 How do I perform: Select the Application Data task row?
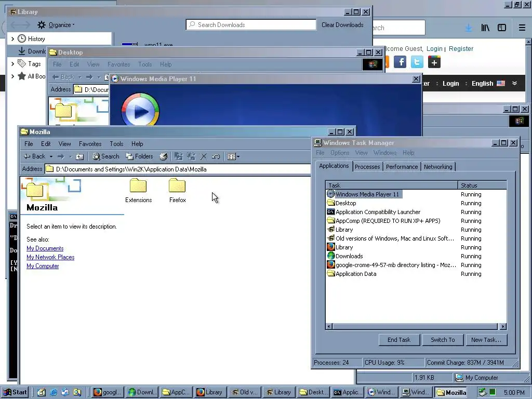click(416, 273)
